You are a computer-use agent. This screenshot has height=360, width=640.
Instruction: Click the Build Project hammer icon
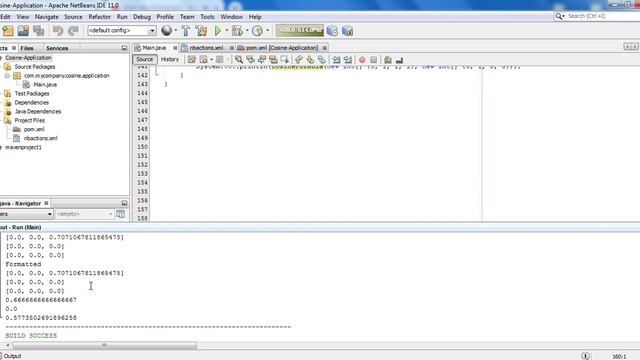click(186, 31)
